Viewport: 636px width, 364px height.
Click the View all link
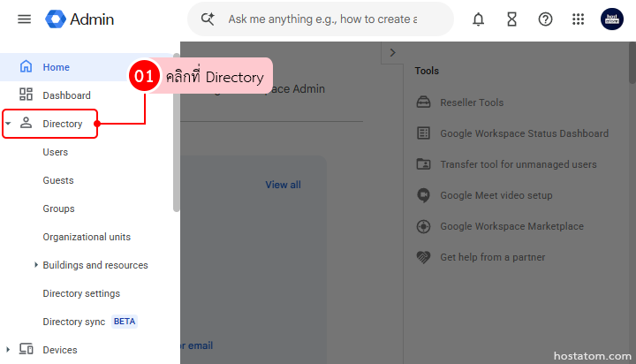click(284, 185)
